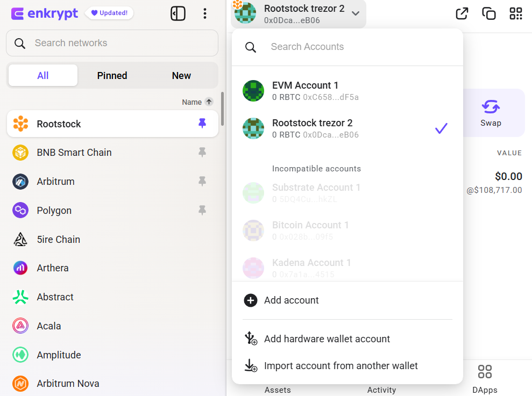Select 5ire Chain network name
This screenshot has width=532, height=396.
click(x=58, y=239)
